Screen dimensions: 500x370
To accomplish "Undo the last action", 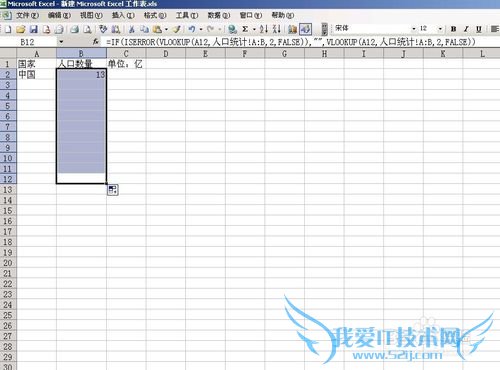I will pos(192,29).
